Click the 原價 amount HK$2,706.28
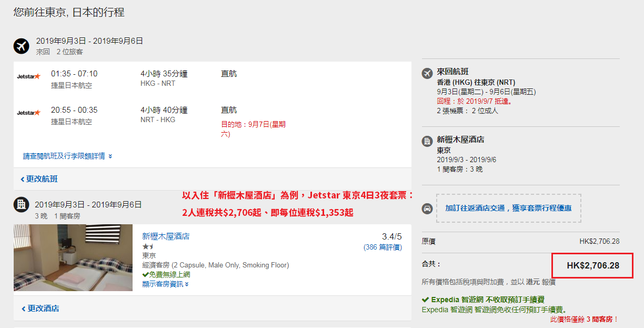Image resolution: width=644 pixels, height=328 pixels. click(599, 242)
